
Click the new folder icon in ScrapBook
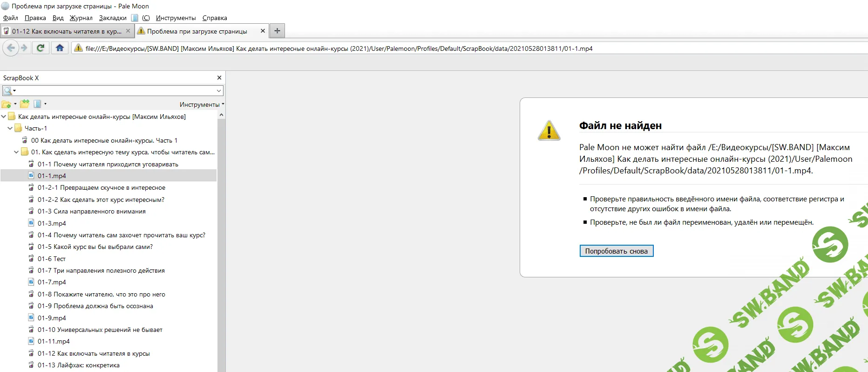point(7,104)
